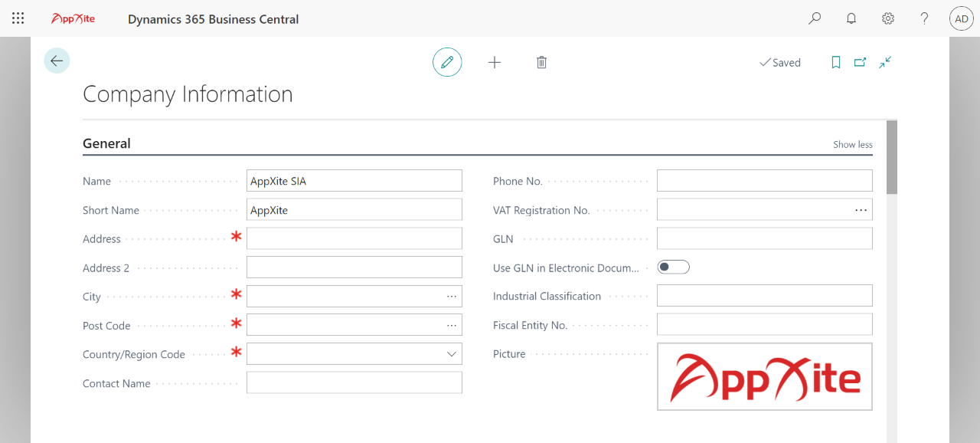Delete the record using the trash icon

(541, 62)
